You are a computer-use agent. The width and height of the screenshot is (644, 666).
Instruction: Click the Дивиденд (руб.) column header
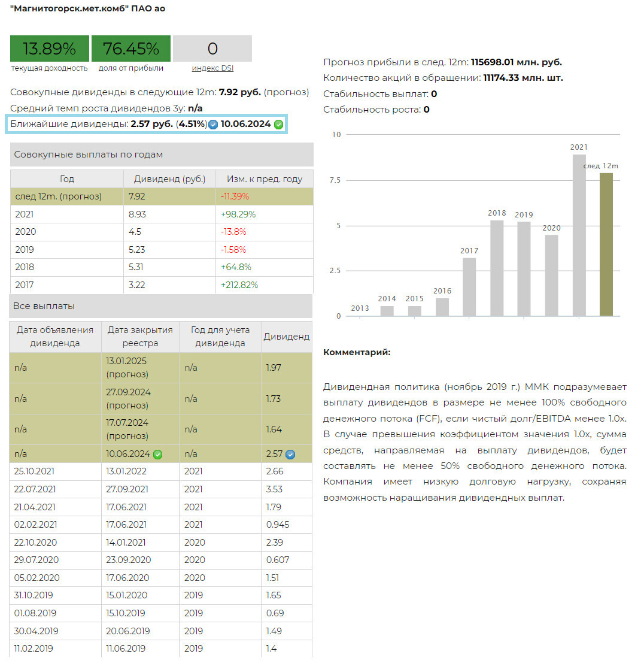pyautogui.click(x=169, y=179)
